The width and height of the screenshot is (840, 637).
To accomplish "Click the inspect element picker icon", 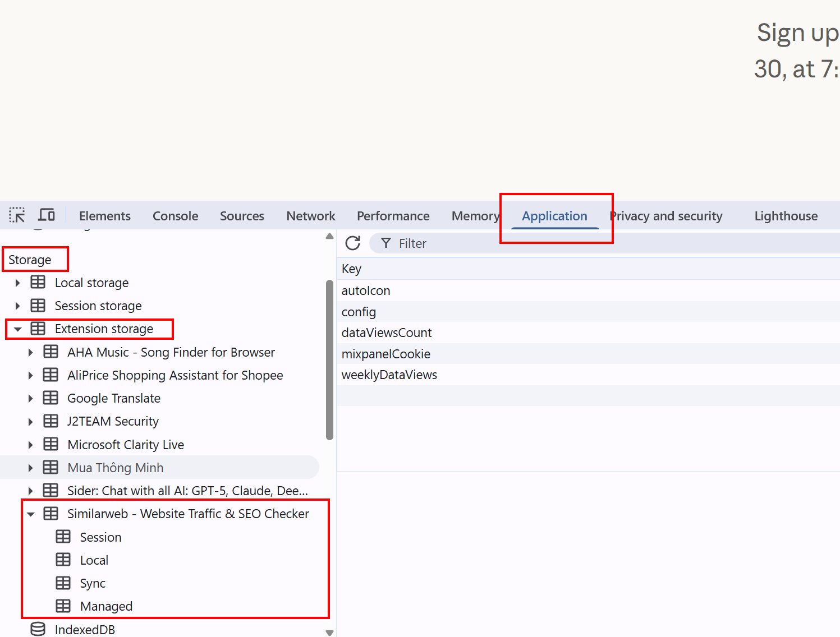I will coord(17,215).
